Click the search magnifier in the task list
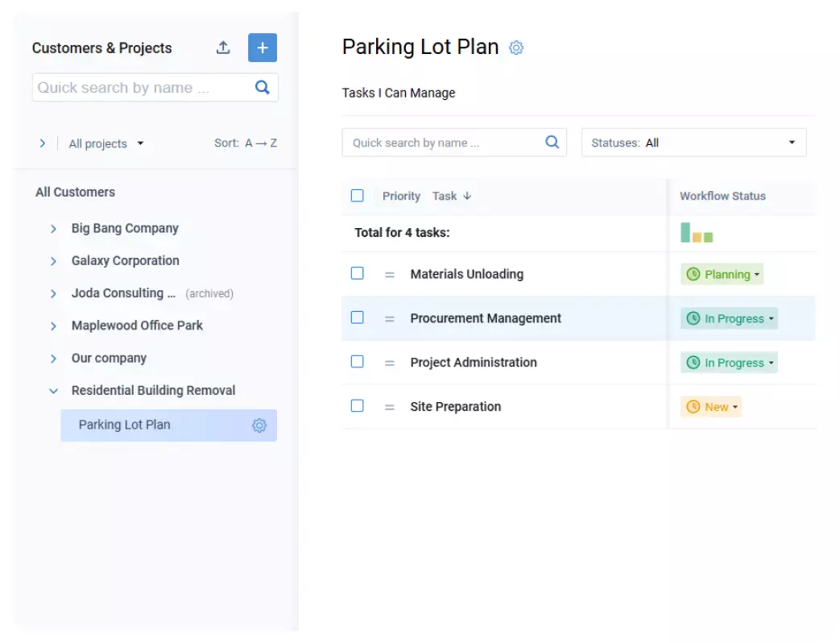The width and height of the screenshot is (840, 643). click(x=552, y=141)
